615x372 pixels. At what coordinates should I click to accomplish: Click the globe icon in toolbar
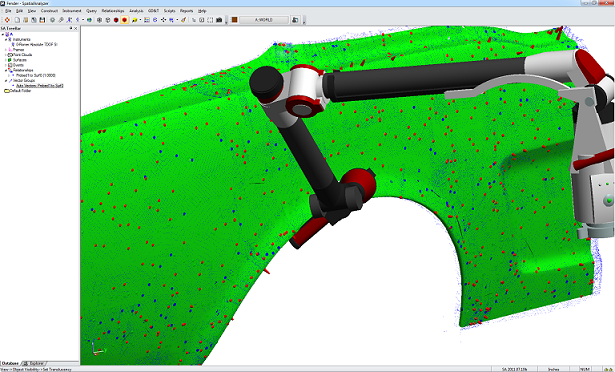(89, 20)
